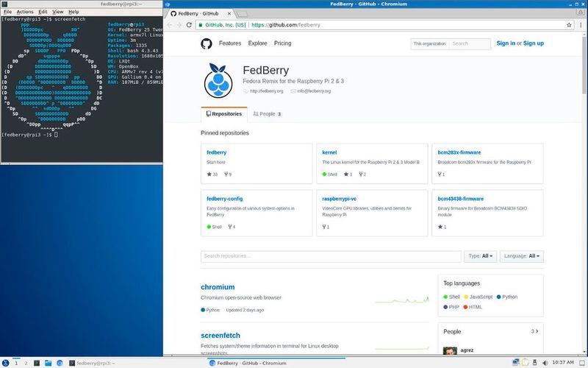This screenshot has height=368, width=588.
Task: Click the 33 stars count on fedberry repo
Action: click(x=212, y=174)
